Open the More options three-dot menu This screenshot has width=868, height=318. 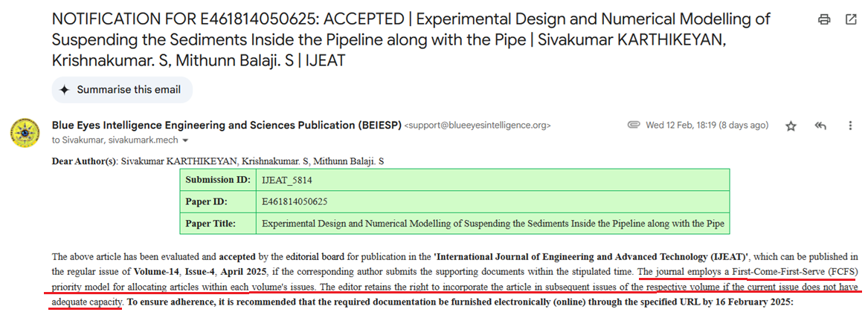coord(850,126)
